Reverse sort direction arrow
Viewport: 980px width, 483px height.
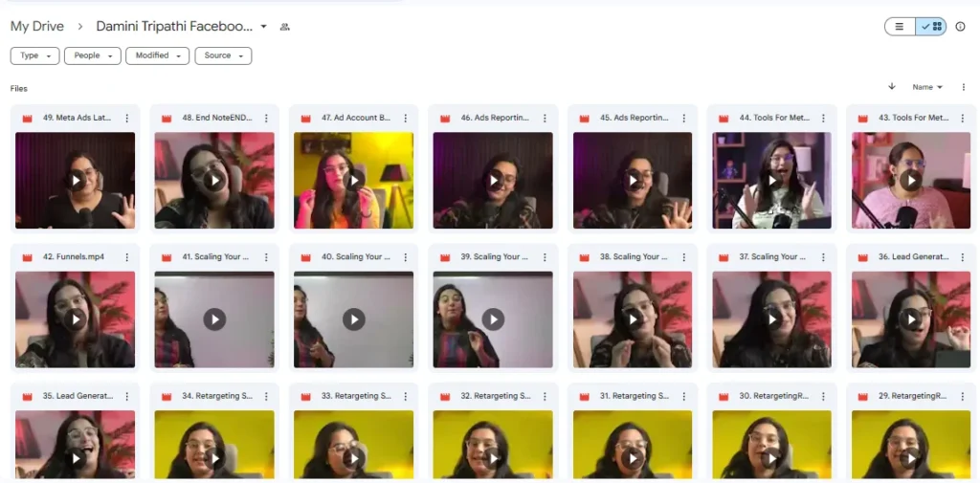pyautogui.click(x=892, y=87)
